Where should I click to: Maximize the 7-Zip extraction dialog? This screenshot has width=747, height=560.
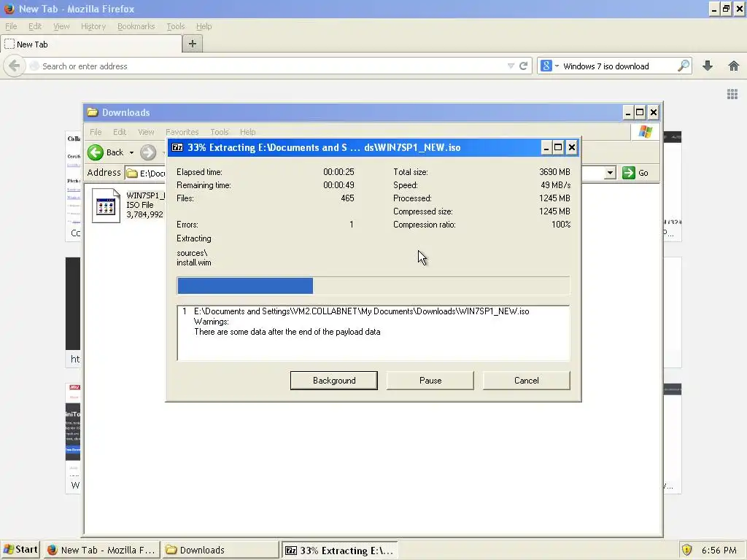(558, 147)
